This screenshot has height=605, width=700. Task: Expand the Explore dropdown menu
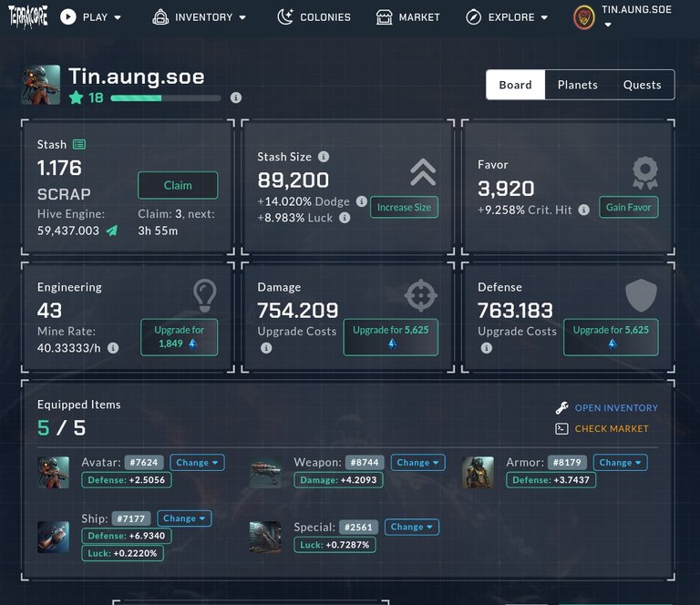pos(507,17)
